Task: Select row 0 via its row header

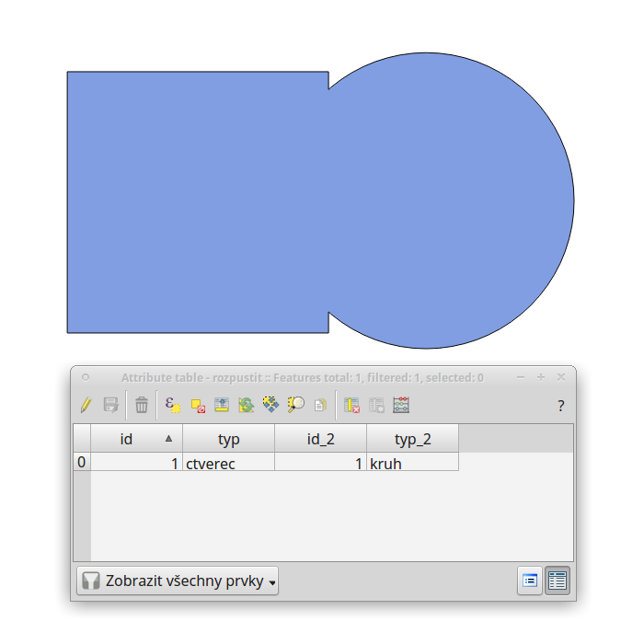Action: (82, 462)
